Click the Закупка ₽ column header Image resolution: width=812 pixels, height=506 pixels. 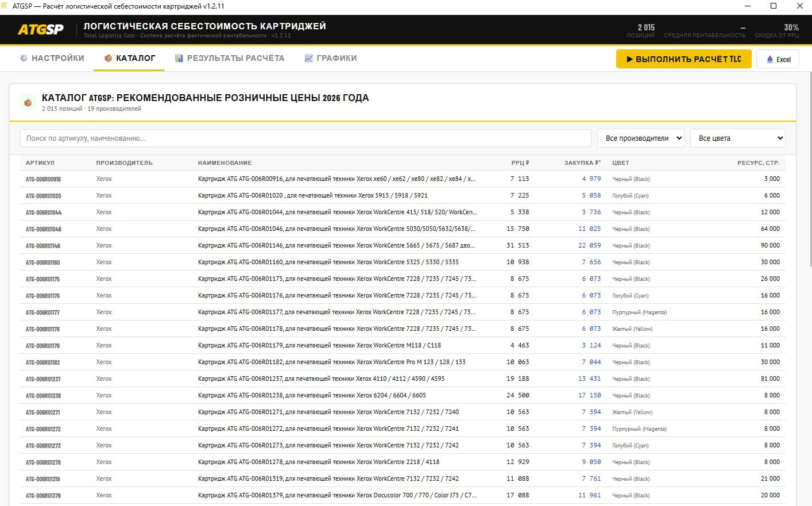click(x=582, y=163)
